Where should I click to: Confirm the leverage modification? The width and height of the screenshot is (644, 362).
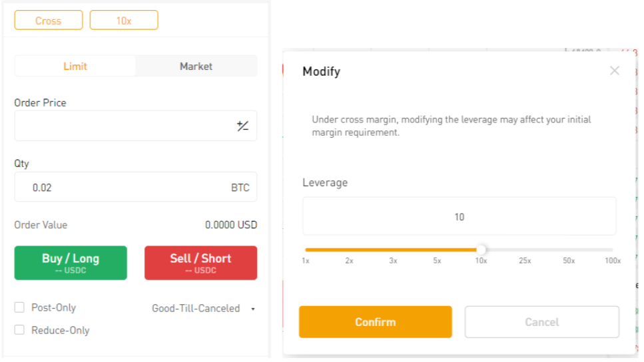(375, 322)
